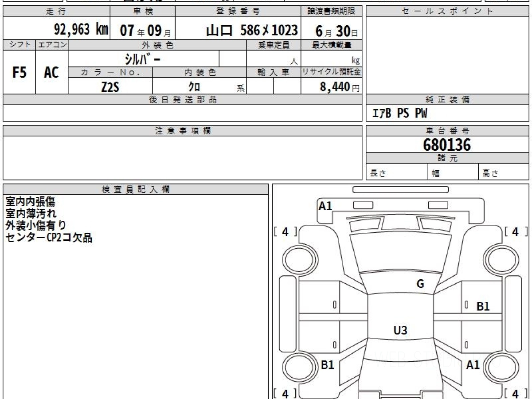
Task: Select the color code Z2S
Action: (110, 86)
